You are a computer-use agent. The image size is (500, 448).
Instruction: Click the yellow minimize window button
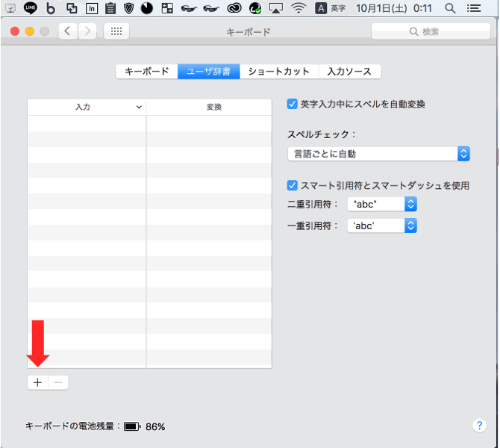30,31
